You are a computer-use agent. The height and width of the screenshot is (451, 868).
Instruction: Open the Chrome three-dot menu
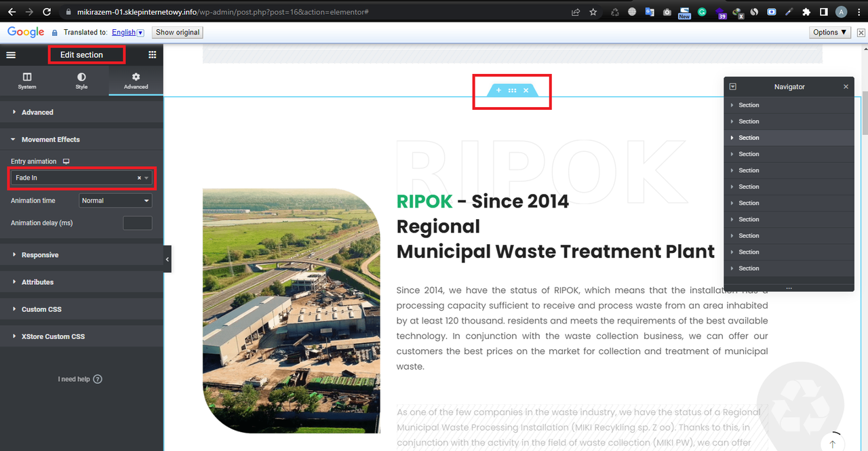tap(858, 12)
